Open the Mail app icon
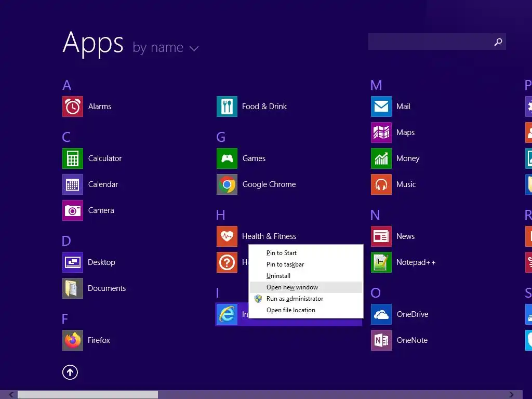532x399 pixels. 381,107
